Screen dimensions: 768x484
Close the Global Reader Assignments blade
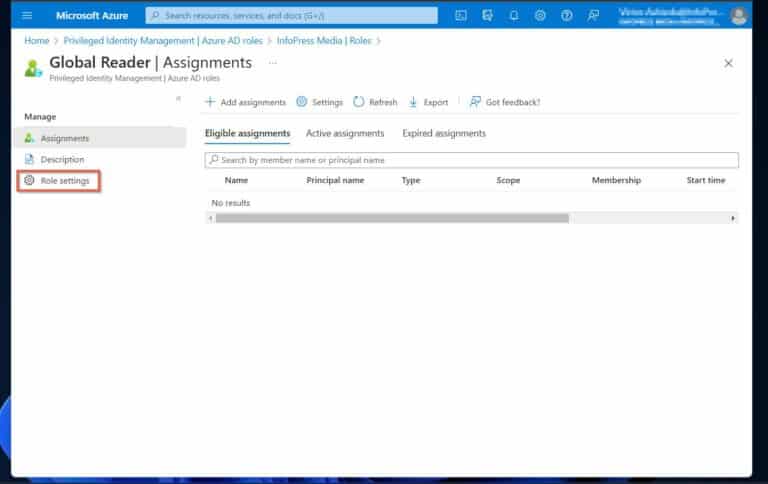(x=728, y=63)
